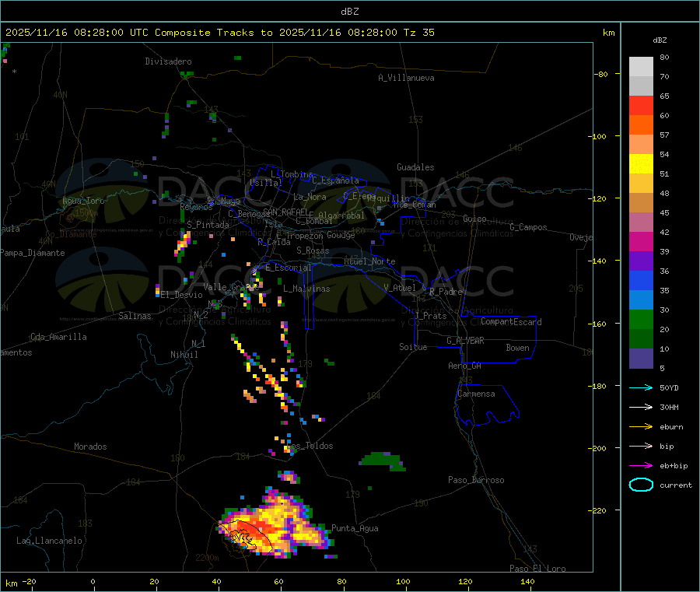Click the 100 km x-axis tick label
Screen dimensions: 700x592
[403, 581]
